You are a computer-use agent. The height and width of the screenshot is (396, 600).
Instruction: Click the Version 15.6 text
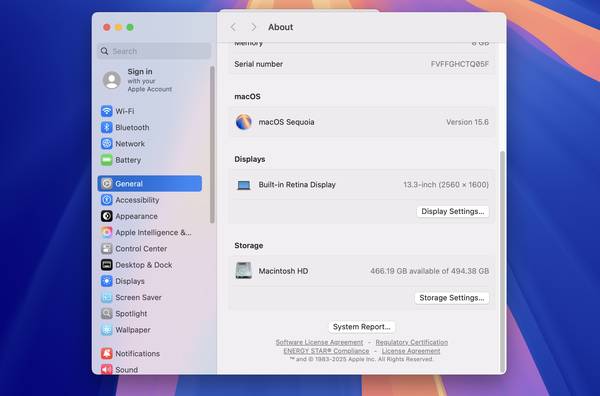pyautogui.click(x=467, y=122)
